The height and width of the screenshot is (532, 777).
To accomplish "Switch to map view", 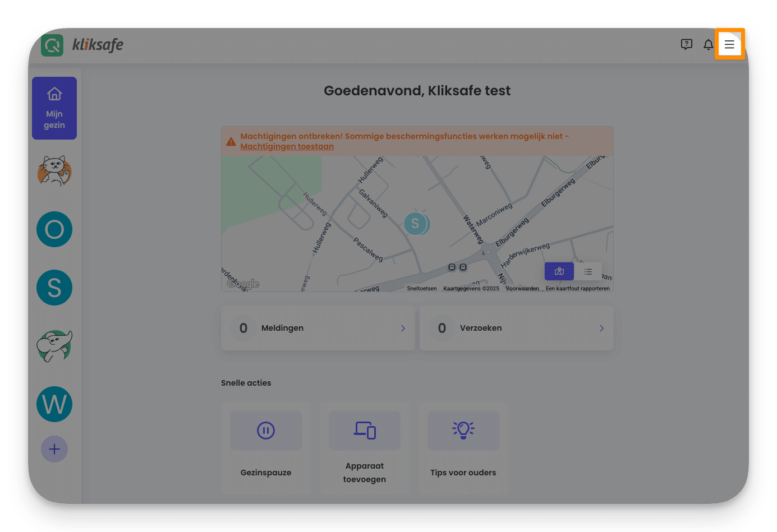I will (559, 271).
